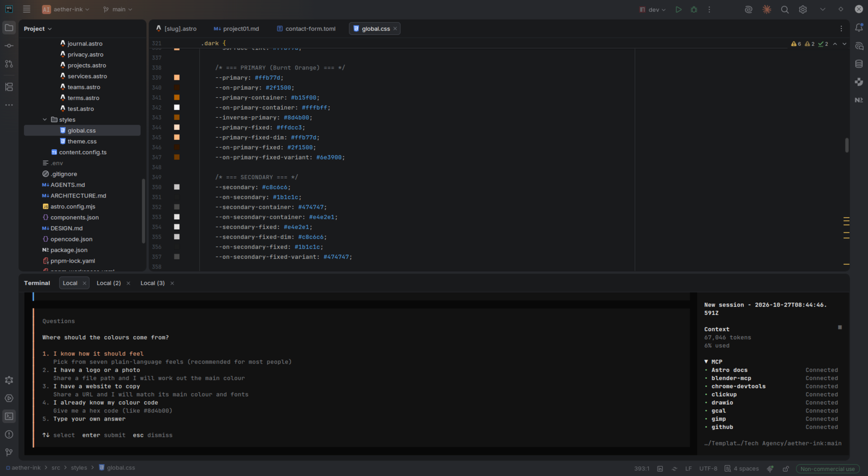
Task: Open the editor tabs more options menu
Action: pyautogui.click(x=841, y=29)
